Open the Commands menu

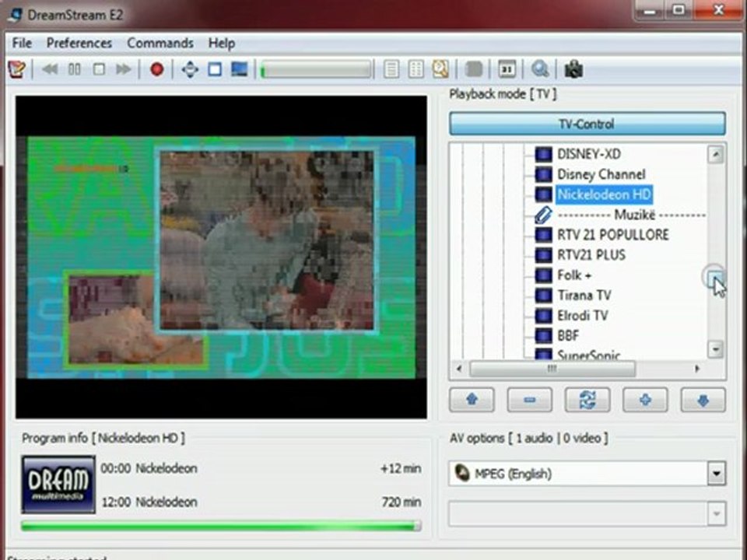click(x=160, y=43)
